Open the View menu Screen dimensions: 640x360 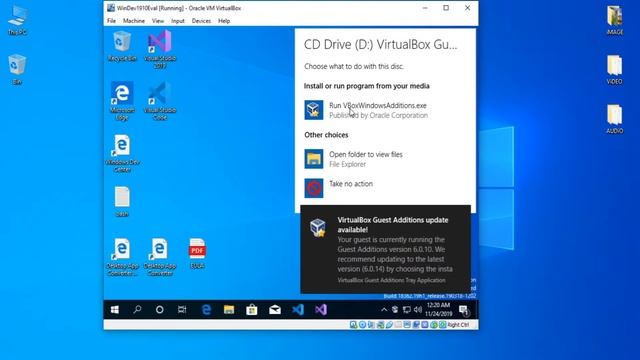[158, 21]
